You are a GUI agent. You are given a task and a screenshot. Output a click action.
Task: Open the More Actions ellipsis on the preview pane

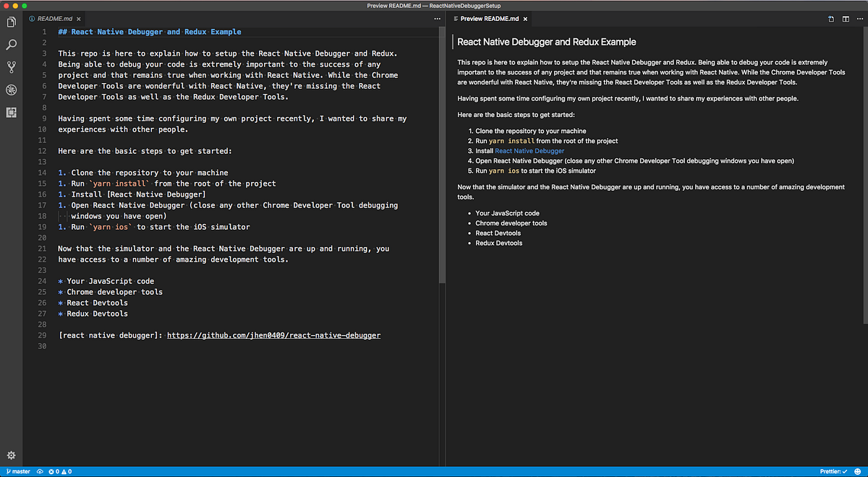coord(859,19)
